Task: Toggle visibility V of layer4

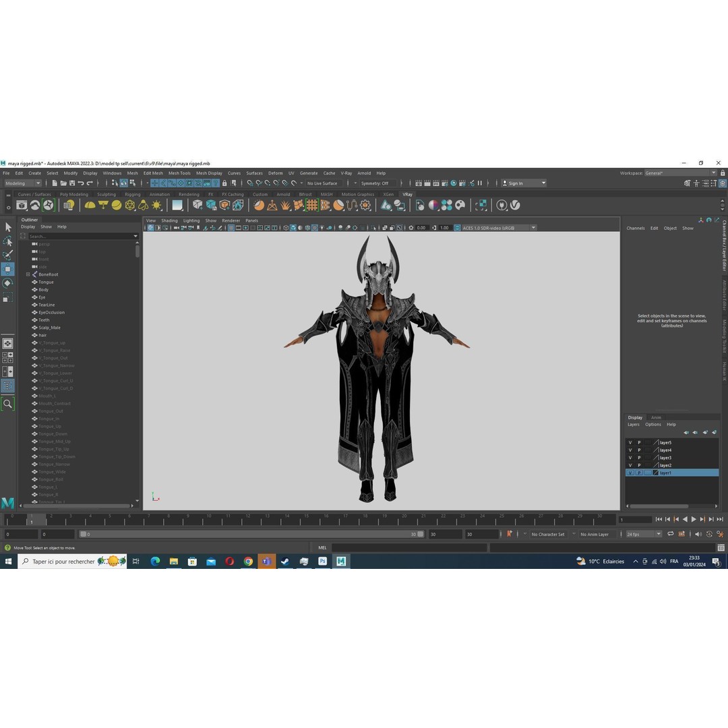Action: coord(630,450)
